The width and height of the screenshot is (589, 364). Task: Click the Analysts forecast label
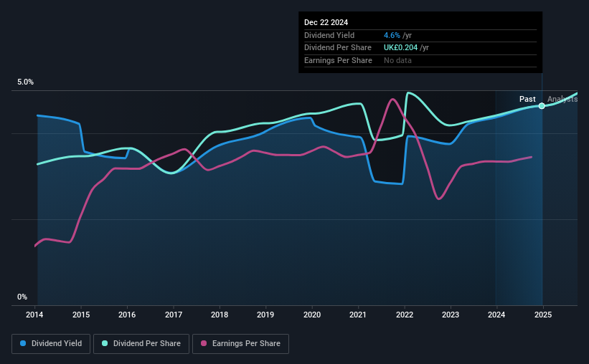coord(562,99)
